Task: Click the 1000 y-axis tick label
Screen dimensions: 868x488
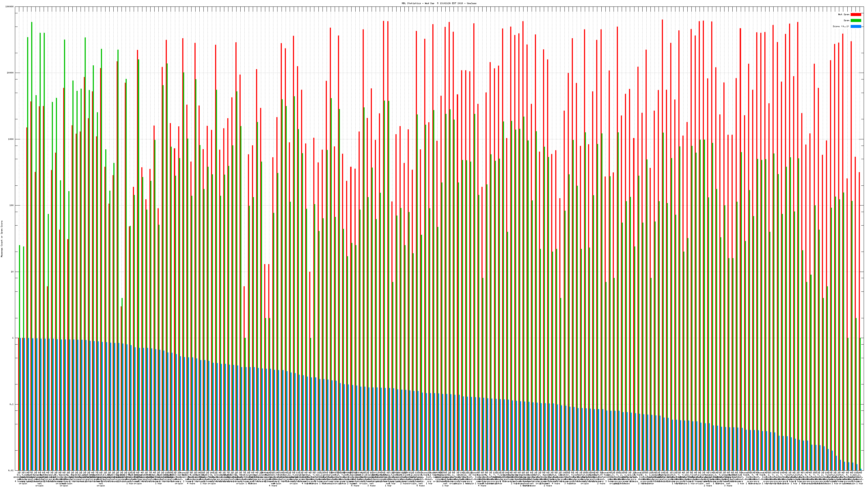Action: 11,139
